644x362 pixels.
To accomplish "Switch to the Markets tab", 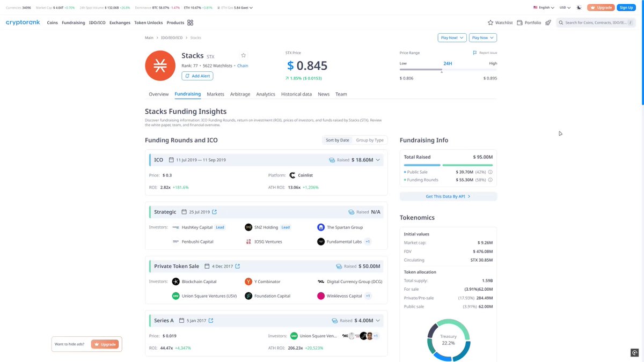I will coord(215,94).
